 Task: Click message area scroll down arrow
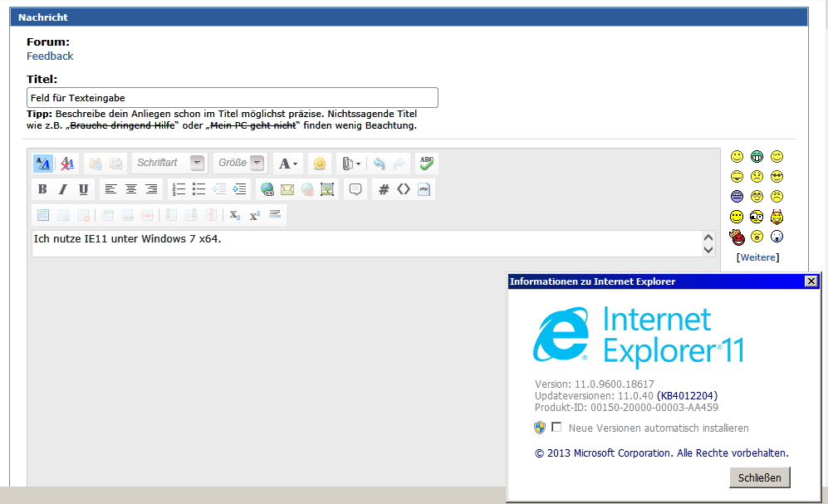click(708, 250)
